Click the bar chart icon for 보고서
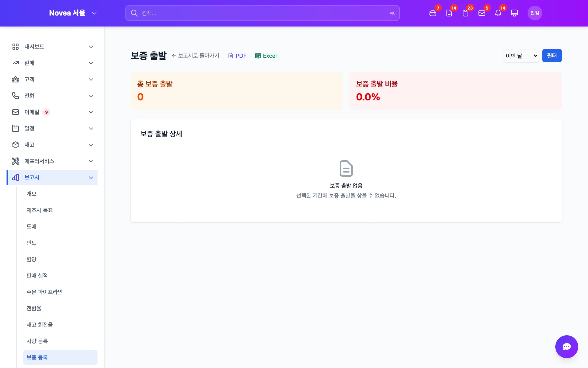Screen dimensions: 588x368 16,177
